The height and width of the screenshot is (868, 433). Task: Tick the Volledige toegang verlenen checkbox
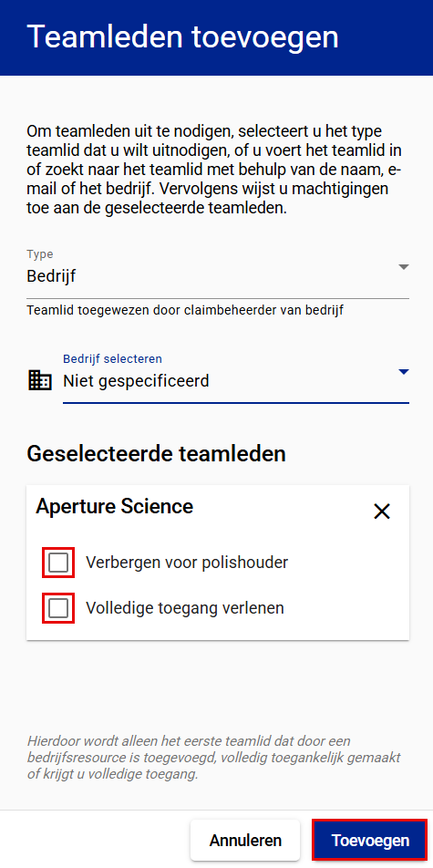coord(58,608)
